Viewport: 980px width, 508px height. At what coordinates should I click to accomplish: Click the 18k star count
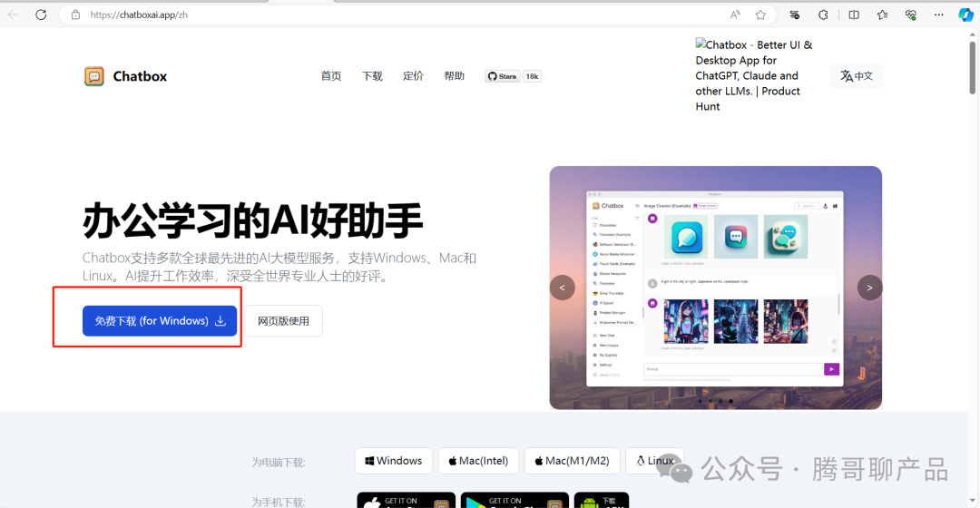coord(532,76)
